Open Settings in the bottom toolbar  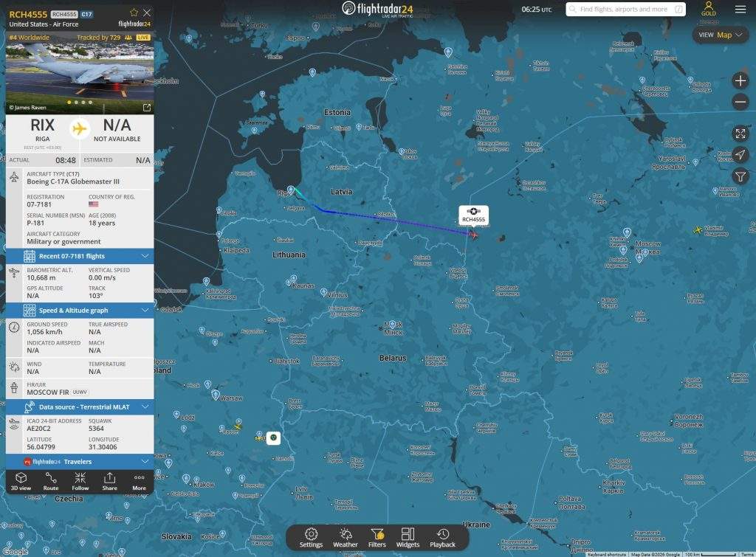coord(311,538)
